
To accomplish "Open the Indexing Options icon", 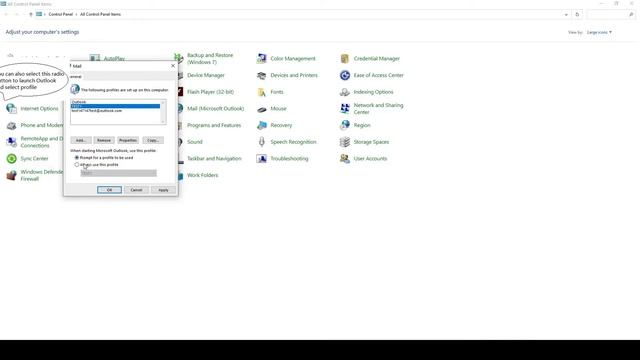I will click(x=345, y=92).
